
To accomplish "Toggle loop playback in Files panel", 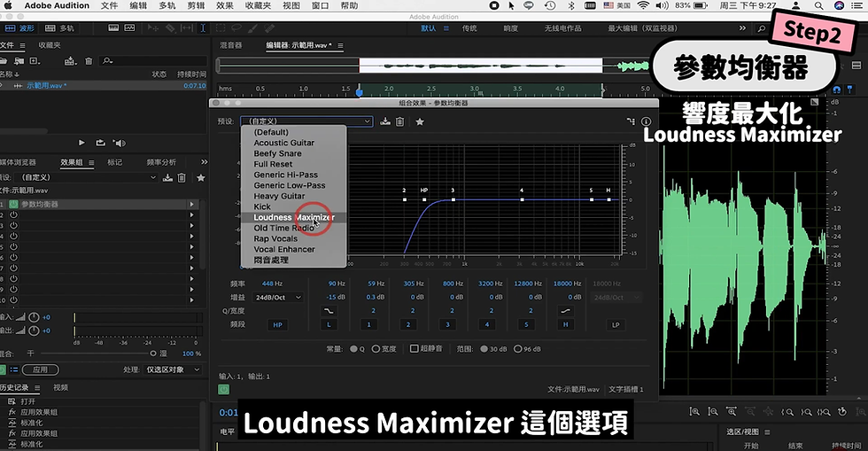I will coord(100,143).
